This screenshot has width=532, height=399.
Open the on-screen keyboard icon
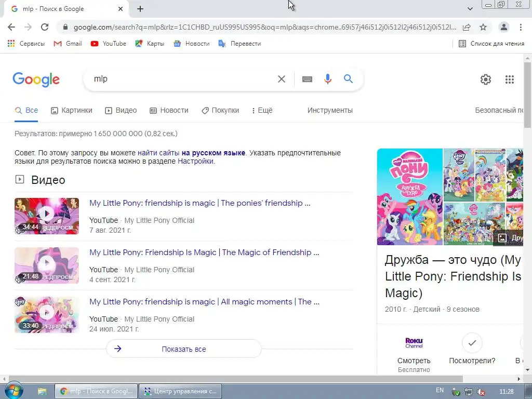pyautogui.click(x=307, y=79)
